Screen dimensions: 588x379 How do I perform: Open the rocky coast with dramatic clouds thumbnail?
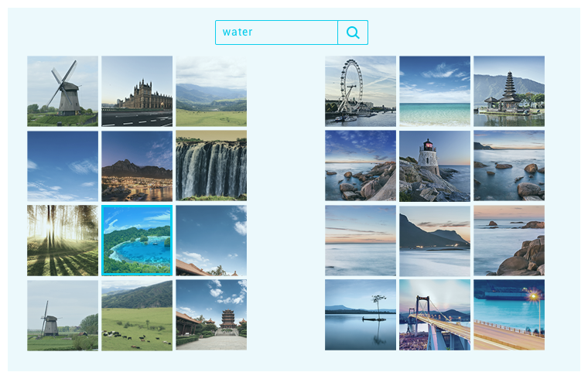[361, 166]
